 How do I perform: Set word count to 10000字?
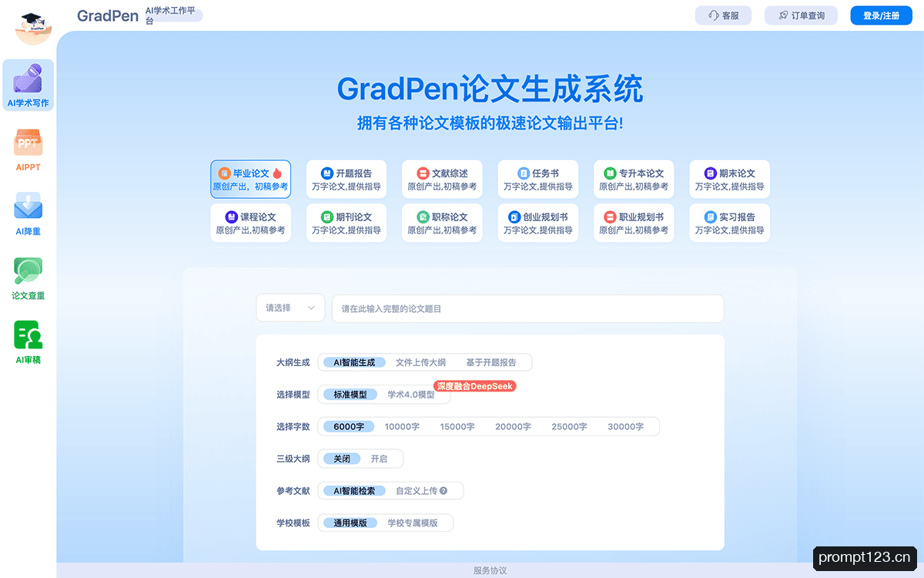[x=402, y=426]
